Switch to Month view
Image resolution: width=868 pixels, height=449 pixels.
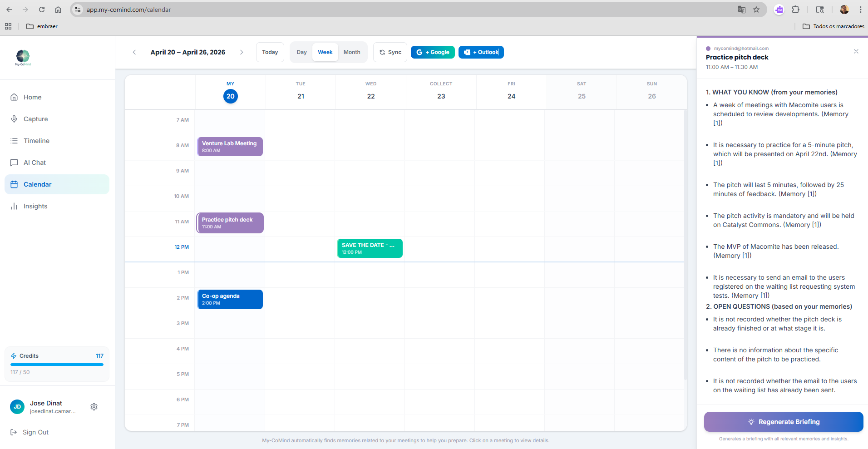352,52
